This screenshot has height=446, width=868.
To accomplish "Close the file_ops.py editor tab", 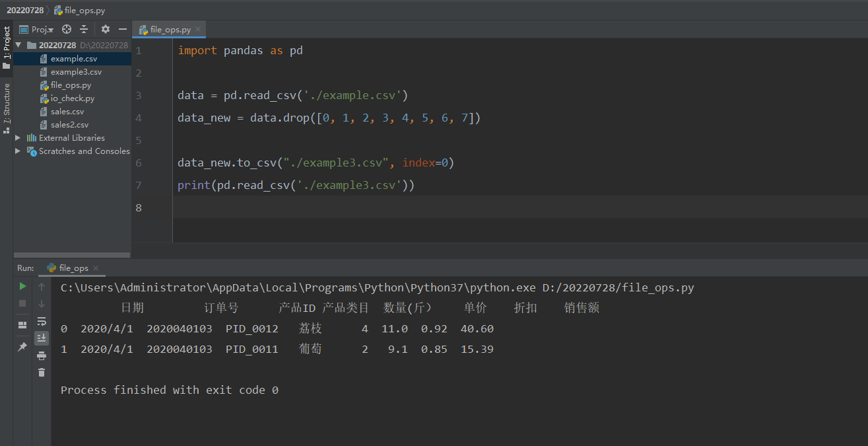I will click(198, 29).
